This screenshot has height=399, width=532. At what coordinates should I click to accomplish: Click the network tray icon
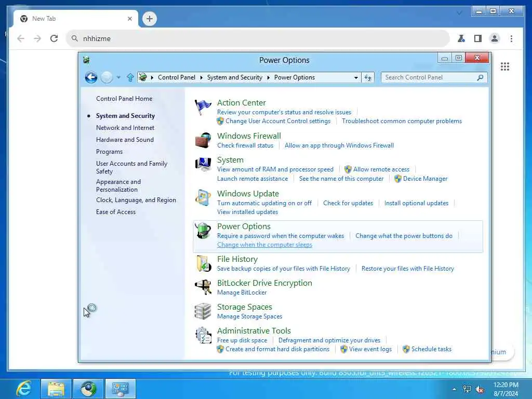tap(467, 390)
